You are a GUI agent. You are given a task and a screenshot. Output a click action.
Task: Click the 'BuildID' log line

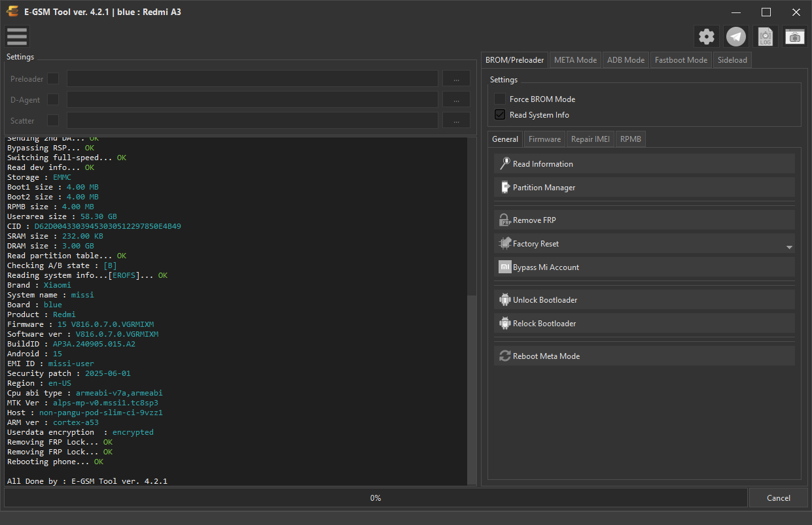coord(71,344)
